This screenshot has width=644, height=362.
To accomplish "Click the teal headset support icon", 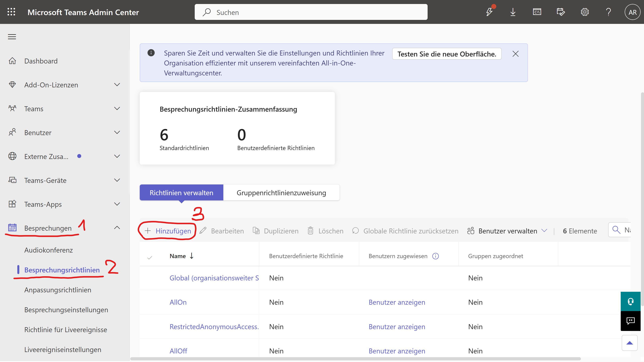I will [x=630, y=302].
